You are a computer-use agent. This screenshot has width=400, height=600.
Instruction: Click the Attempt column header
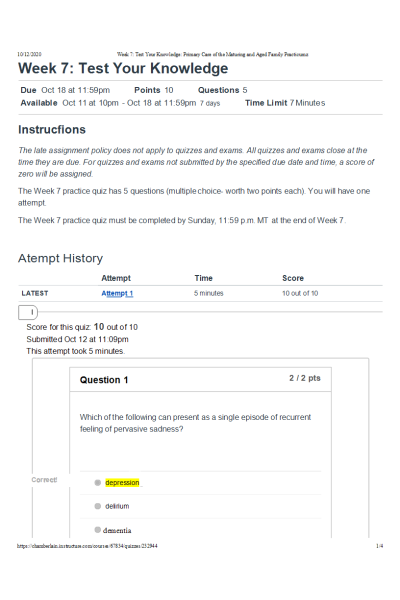click(116, 278)
